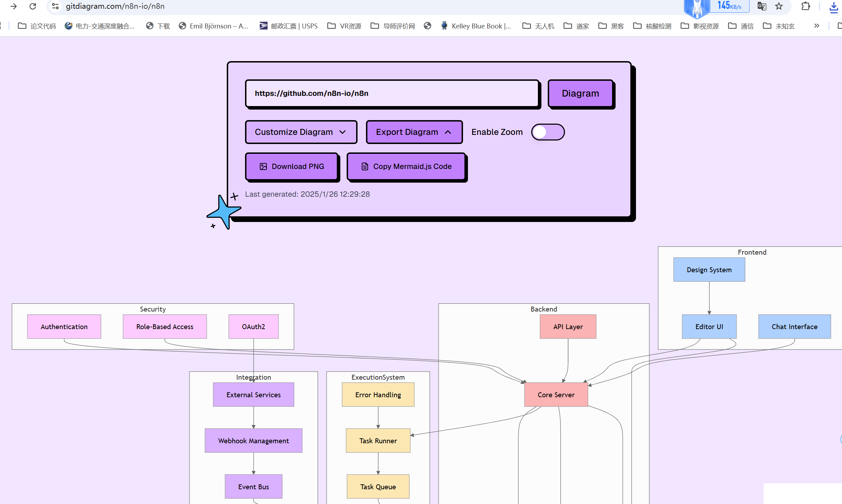The height and width of the screenshot is (504, 842).
Task: Click Copy Mermaid.js Code button
Action: click(406, 166)
